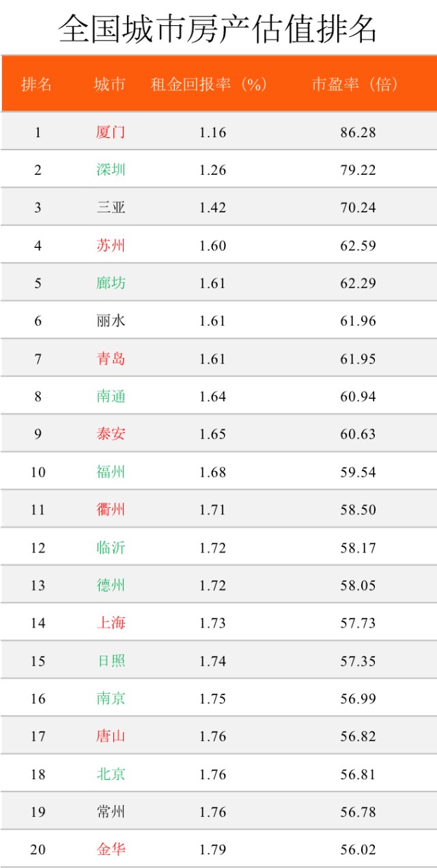437x868 pixels.
Task: Click the rank number 10
Action: 38,473
